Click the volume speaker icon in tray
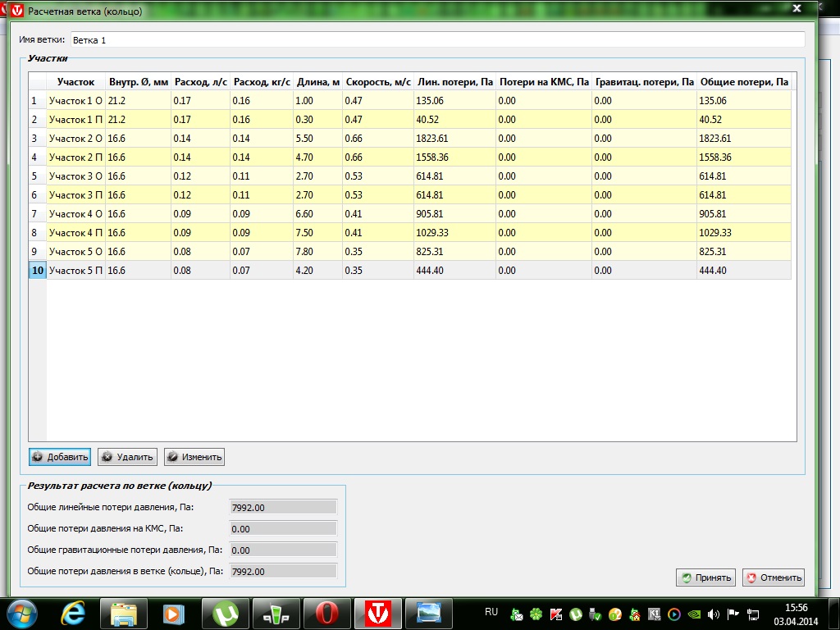 tap(712, 613)
